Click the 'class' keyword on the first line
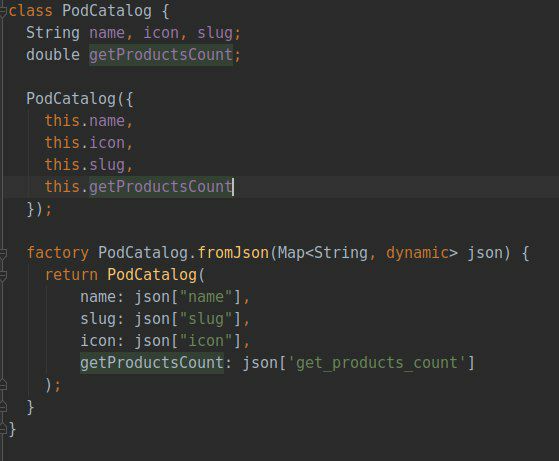Viewport: 559px width, 461px height. (x=31, y=11)
